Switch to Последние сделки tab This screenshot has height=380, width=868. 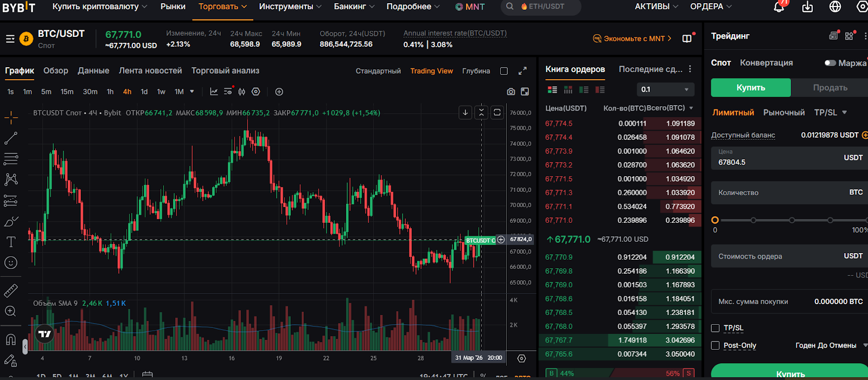click(x=650, y=69)
